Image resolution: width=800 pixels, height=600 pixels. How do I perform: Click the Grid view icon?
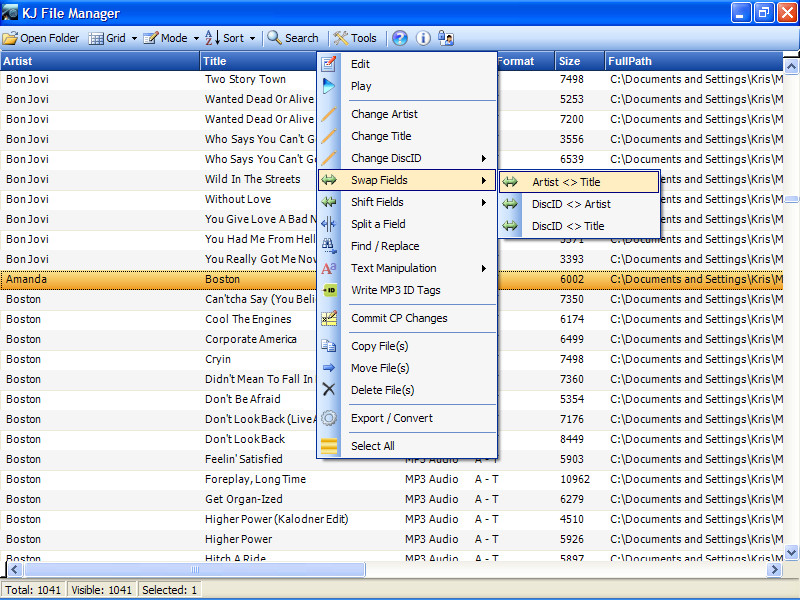pos(96,38)
